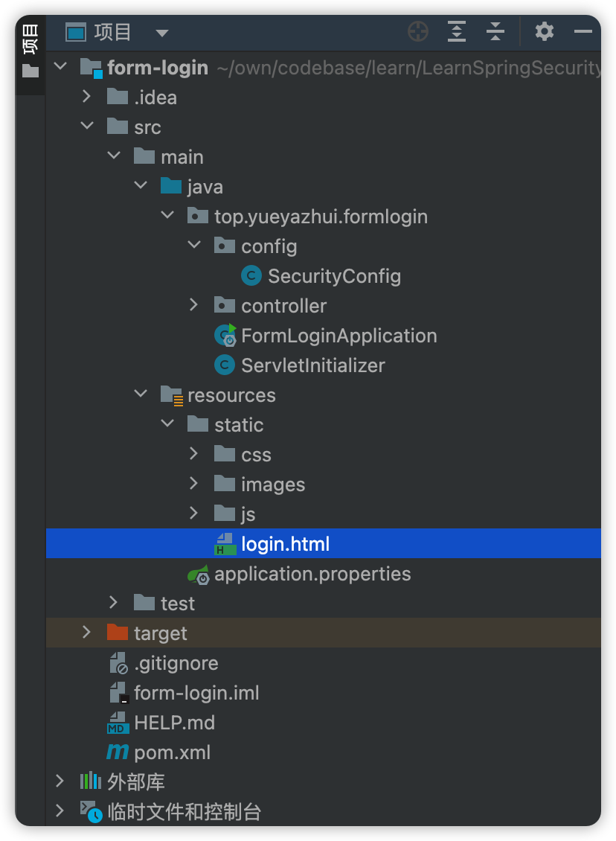Viewport: 616px width, 841px height.
Task: Click the SecurityConfig class icon
Action: [x=251, y=275]
